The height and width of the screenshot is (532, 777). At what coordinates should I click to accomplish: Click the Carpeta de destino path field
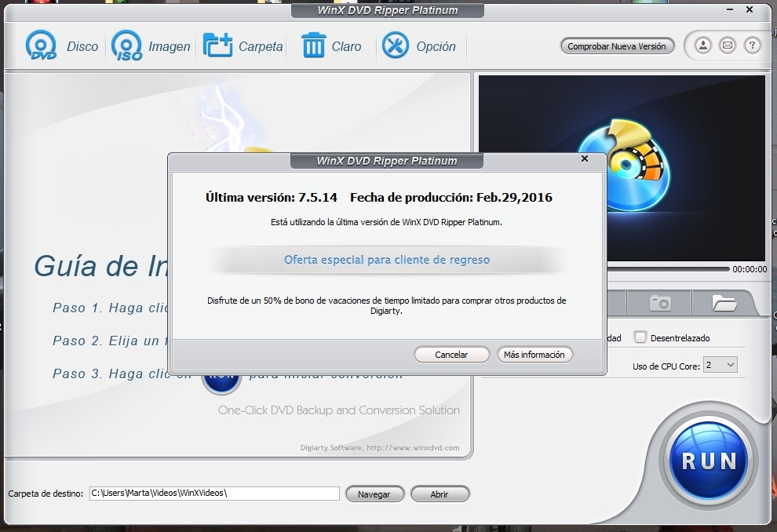pos(214,493)
